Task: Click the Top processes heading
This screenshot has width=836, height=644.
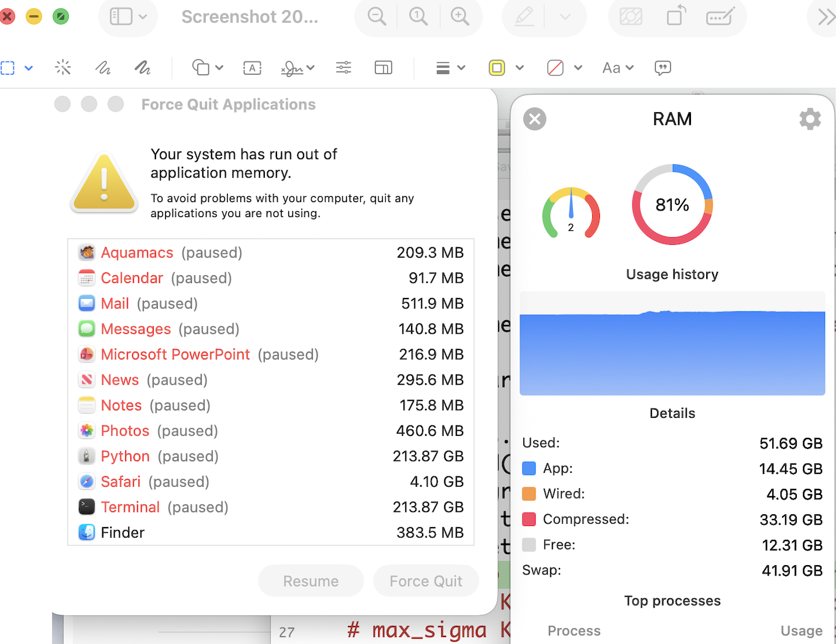Action: pyautogui.click(x=672, y=601)
